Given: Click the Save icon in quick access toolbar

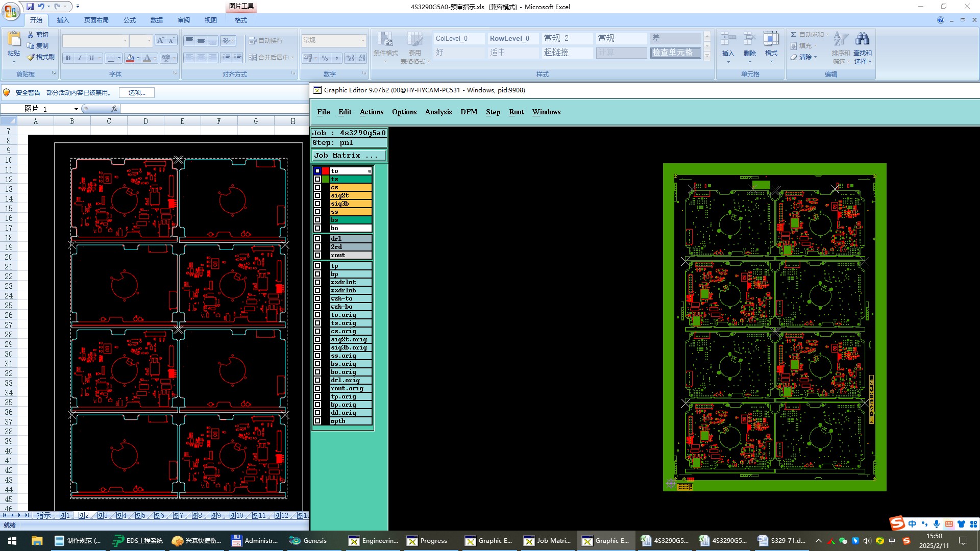Looking at the screenshot, I should (x=30, y=7).
